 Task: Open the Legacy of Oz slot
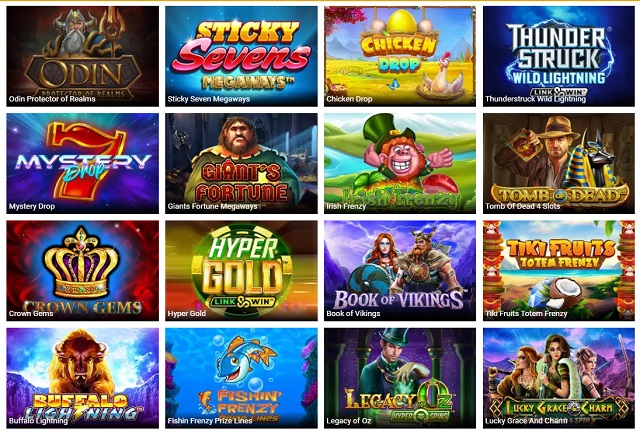point(400,378)
